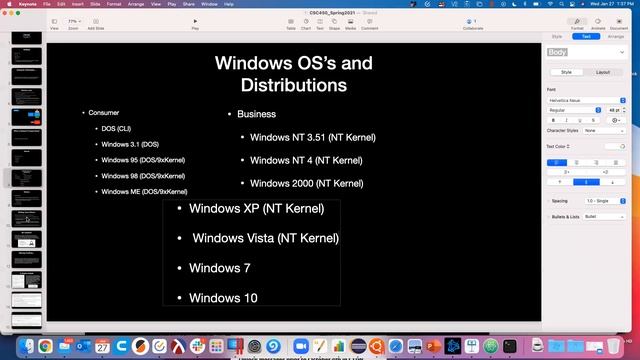Viewport: 640px width, 360px height.
Task: Decrease the text indent level
Action: [x=566, y=172]
